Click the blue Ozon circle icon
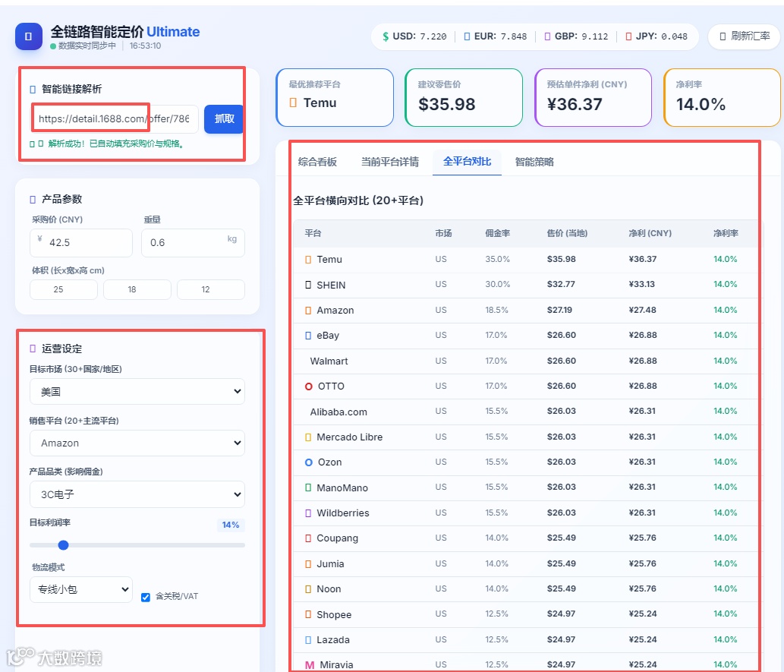784x672 pixels. click(308, 462)
